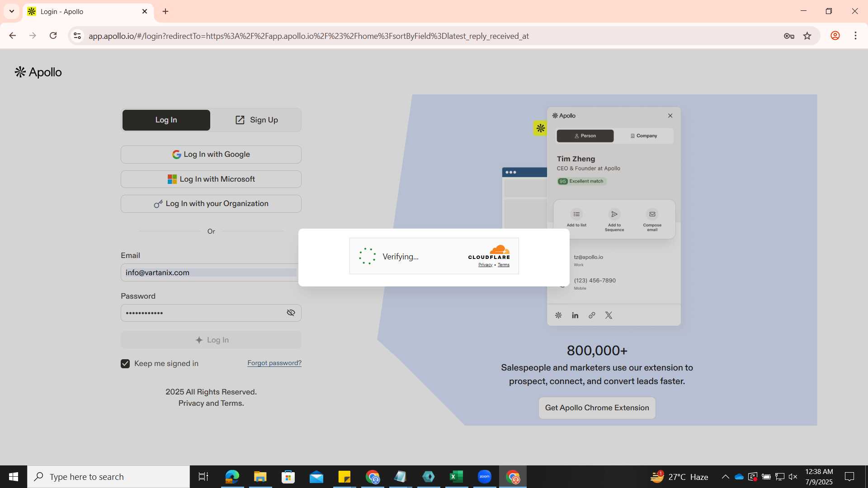The image size is (868, 488).
Task: Open Cloudflare Privacy link
Action: pyautogui.click(x=485, y=265)
